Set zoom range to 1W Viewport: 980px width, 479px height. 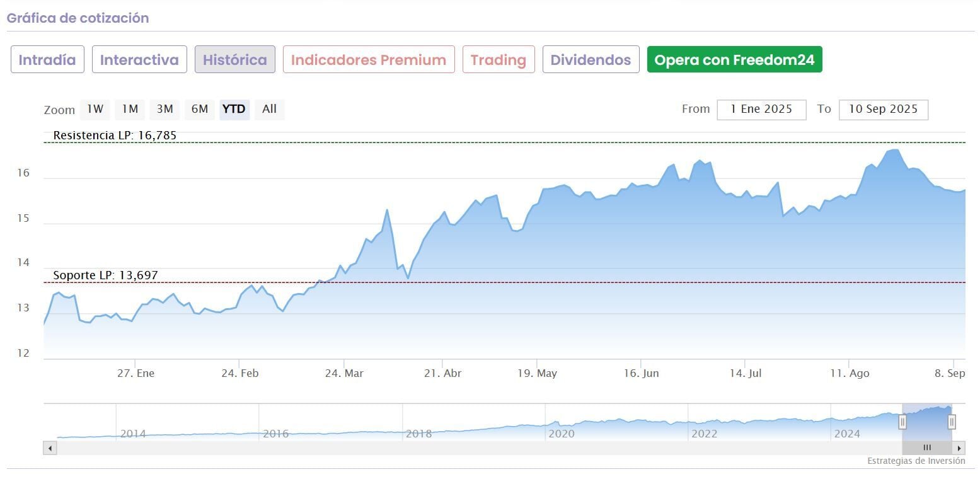pos(95,109)
